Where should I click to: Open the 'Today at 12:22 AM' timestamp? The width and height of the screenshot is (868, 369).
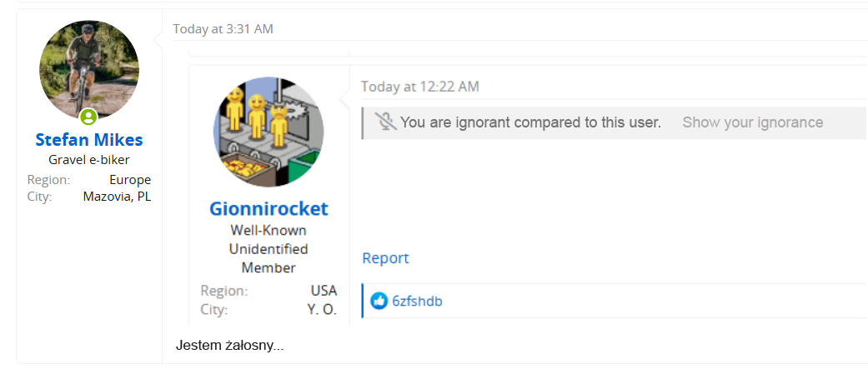(x=419, y=87)
